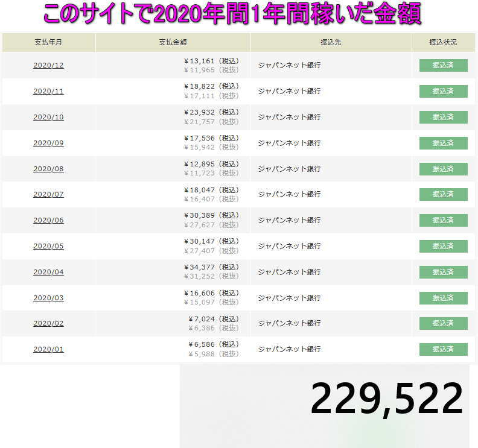Click 振込済 status button for 2020/09
Image resolution: width=478 pixels, height=448 pixels.
click(x=443, y=143)
